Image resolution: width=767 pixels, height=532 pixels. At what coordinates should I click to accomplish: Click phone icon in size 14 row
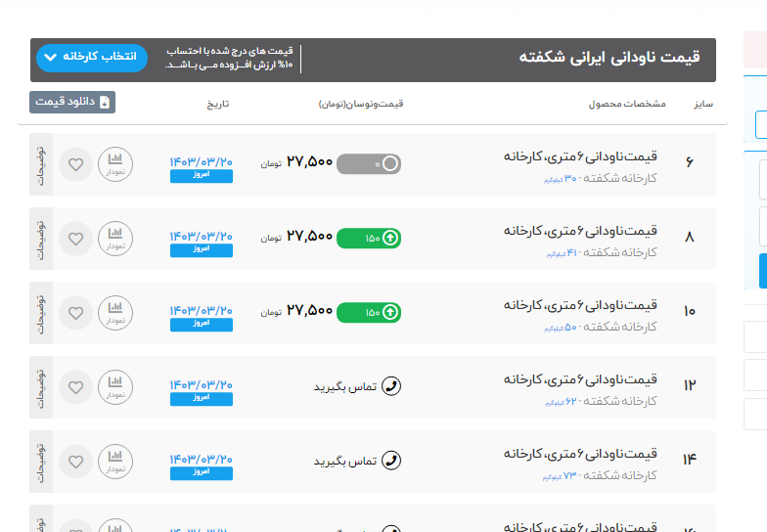coord(391,461)
